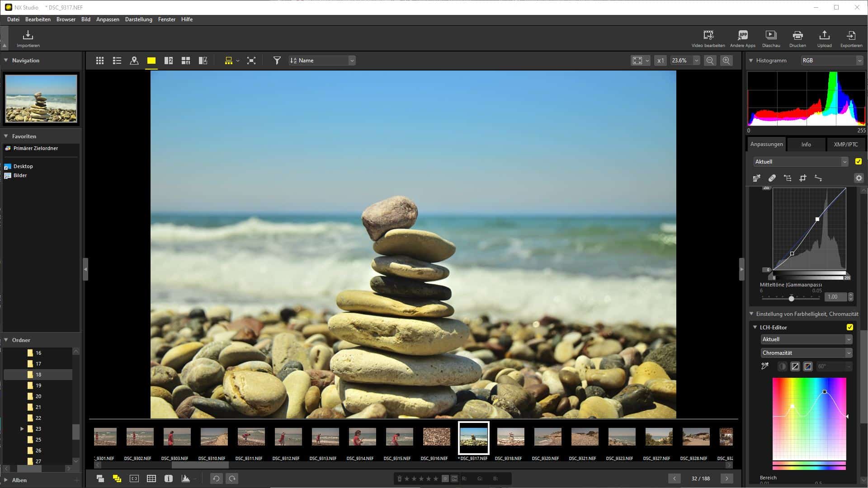868x488 pixels.
Task: Open the Chromazität dropdown in LCH-Editor
Action: click(x=806, y=353)
